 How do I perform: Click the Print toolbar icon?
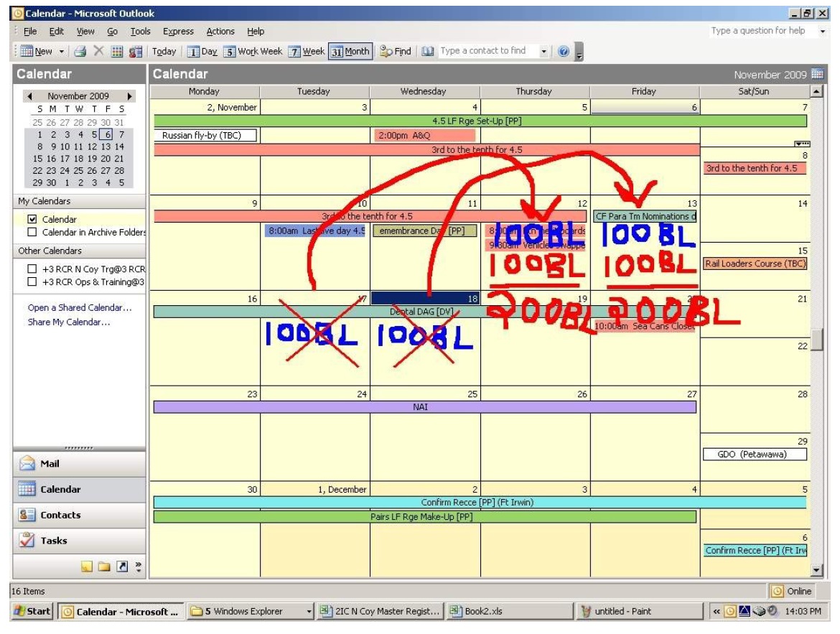(80, 52)
